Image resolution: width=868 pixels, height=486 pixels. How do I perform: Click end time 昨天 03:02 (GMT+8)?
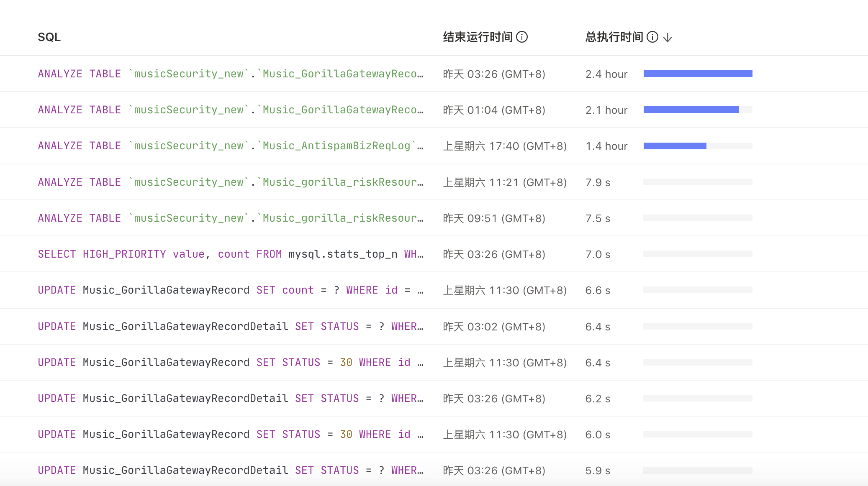point(494,327)
